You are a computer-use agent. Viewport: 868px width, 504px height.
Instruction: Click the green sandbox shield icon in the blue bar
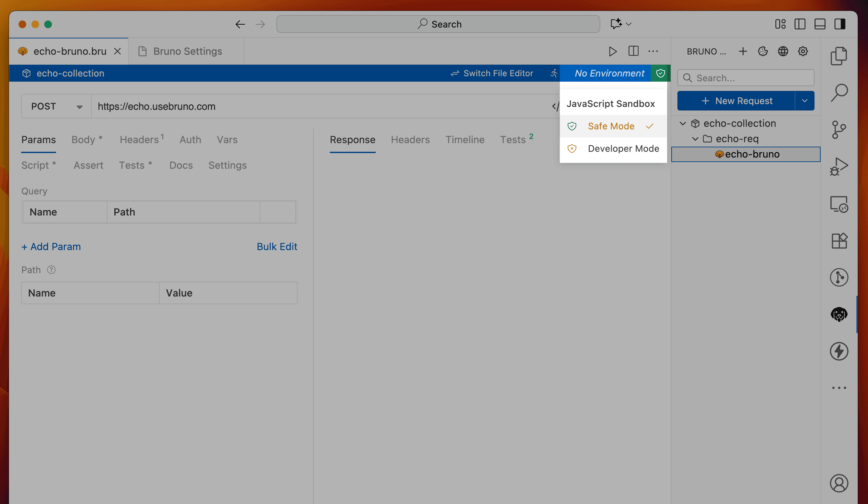pyautogui.click(x=660, y=73)
